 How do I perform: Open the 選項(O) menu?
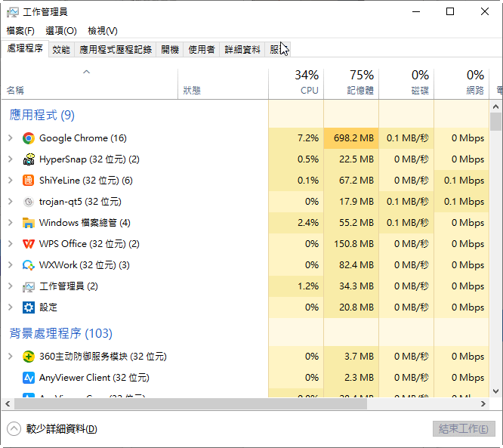pos(61,31)
